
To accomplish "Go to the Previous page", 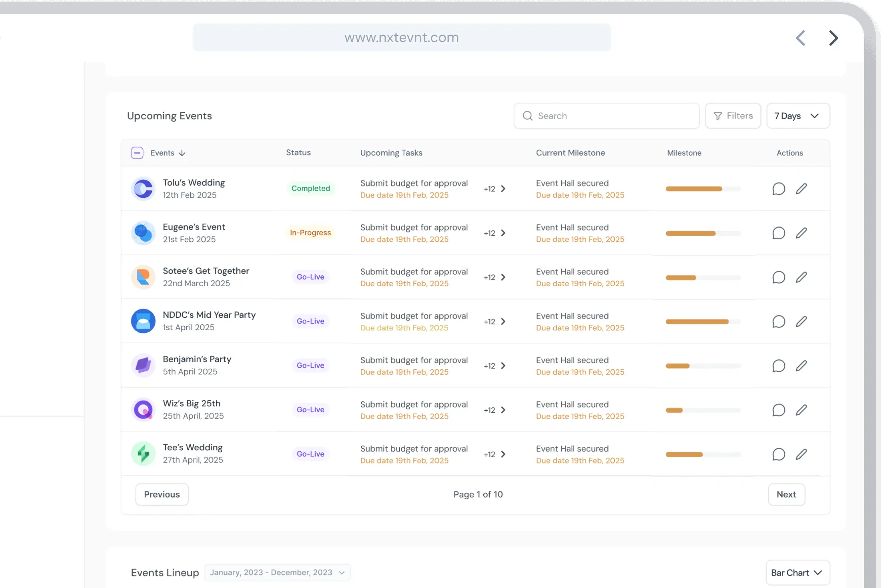I will point(162,494).
